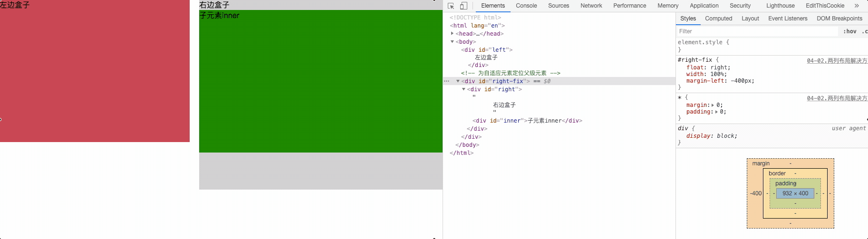Image resolution: width=868 pixels, height=239 pixels.
Task: Collapse the div id right node
Action: point(463,89)
